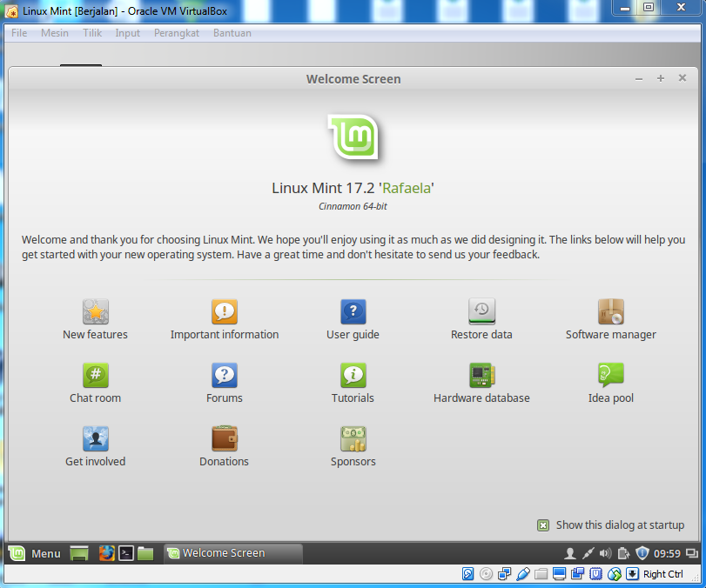
Task: Open file manager from the Mint panel
Action: pos(145,553)
